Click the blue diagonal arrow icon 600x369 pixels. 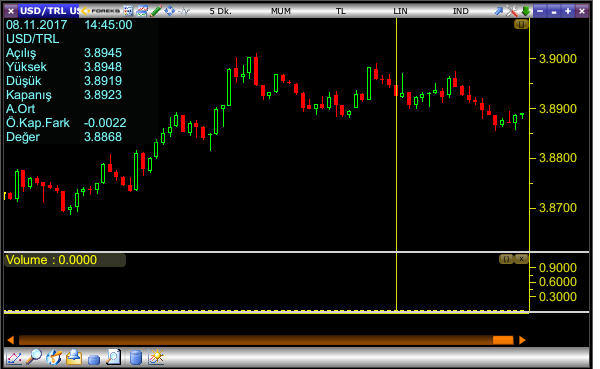499,11
